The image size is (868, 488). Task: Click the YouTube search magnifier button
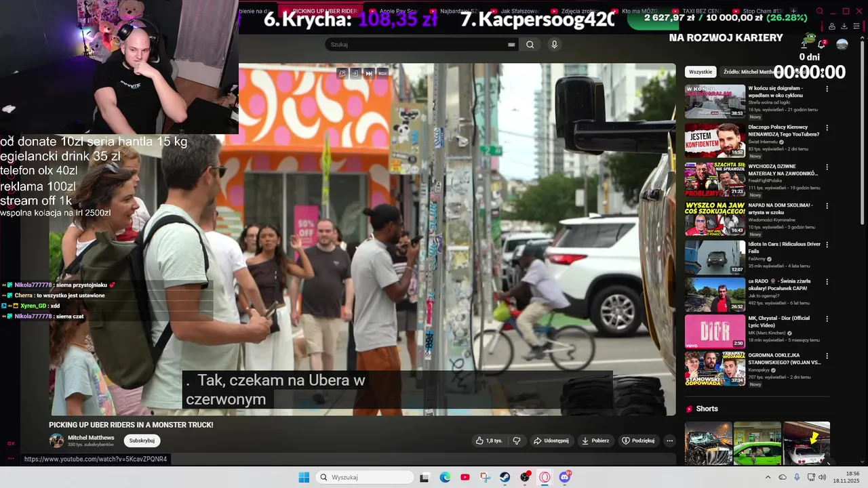pos(530,45)
